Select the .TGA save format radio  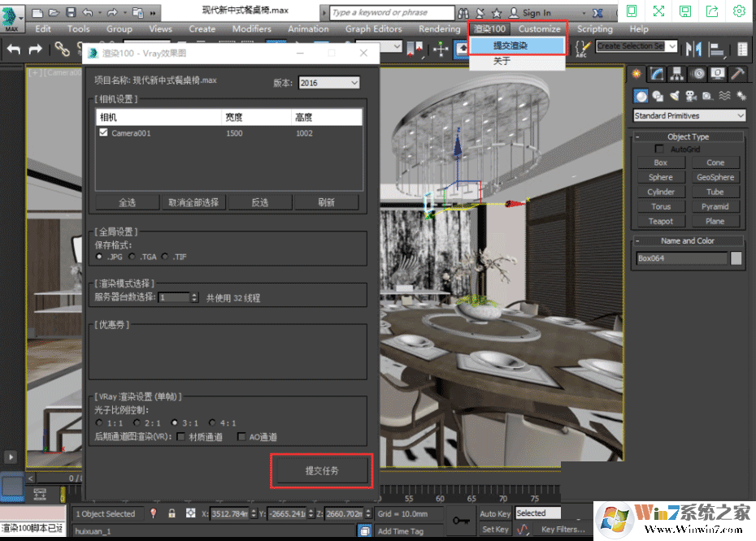[x=133, y=257]
